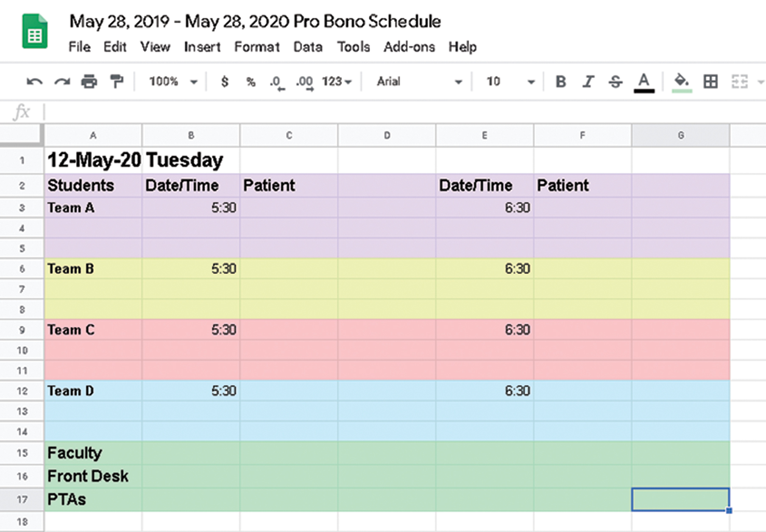The image size is (766, 532).
Task: Open the Format menu
Action: coord(256,47)
